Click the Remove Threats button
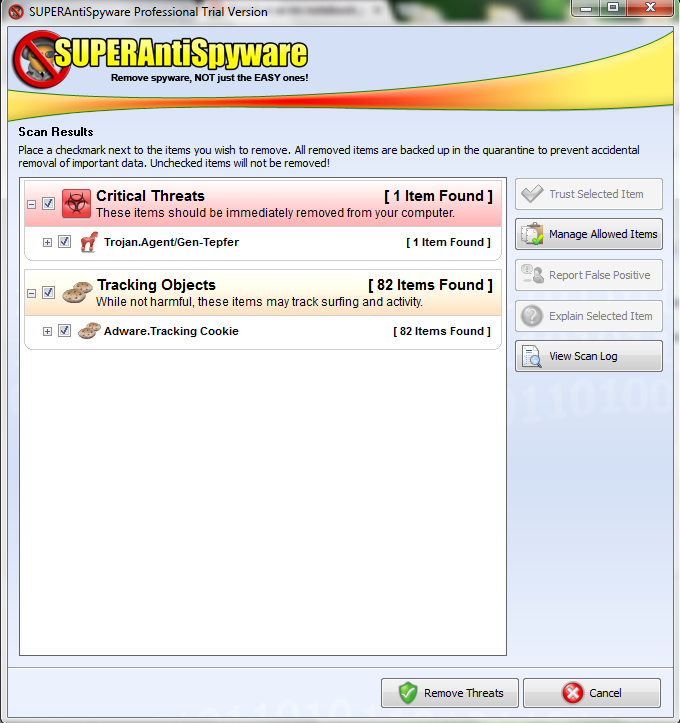This screenshot has height=723, width=680. [449, 693]
